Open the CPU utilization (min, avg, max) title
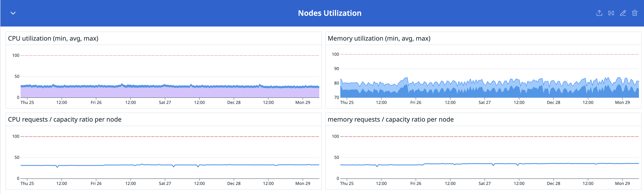This screenshot has height=194, width=644. pos(53,39)
